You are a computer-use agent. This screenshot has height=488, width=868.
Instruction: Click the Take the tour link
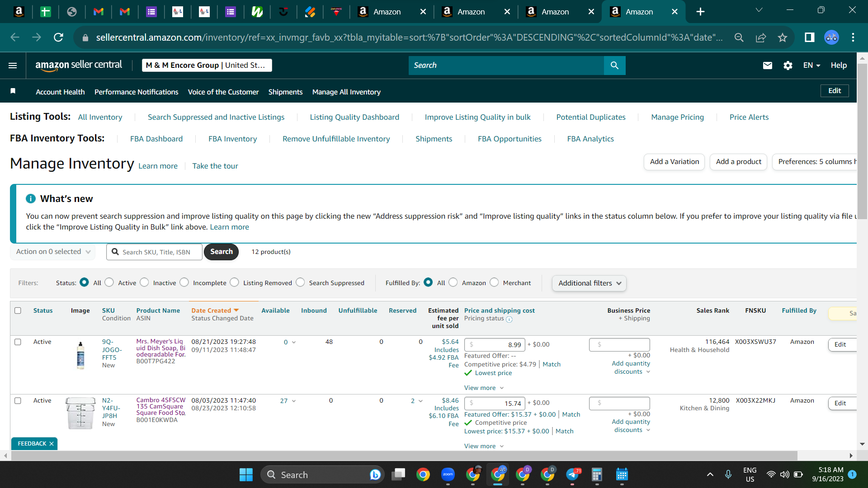(x=215, y=166)
